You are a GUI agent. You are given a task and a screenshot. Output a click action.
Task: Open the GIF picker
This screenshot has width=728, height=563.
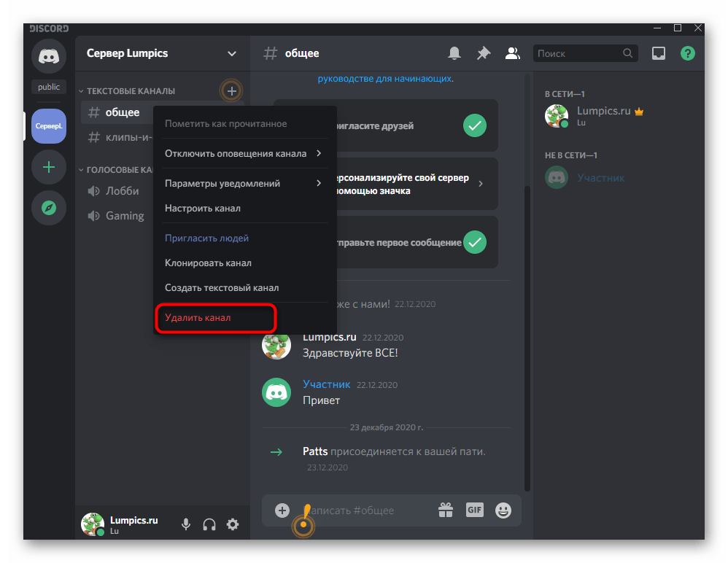pyautogui.click(x=475, y=510)
